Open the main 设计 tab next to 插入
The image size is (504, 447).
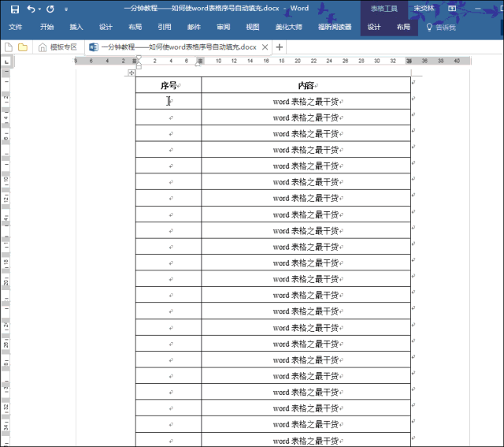coord(106,27)
